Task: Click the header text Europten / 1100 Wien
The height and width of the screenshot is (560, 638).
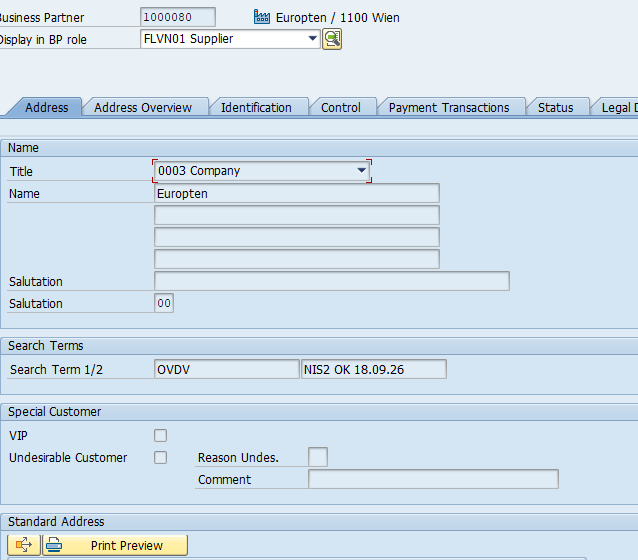Action: coord(338,18)
